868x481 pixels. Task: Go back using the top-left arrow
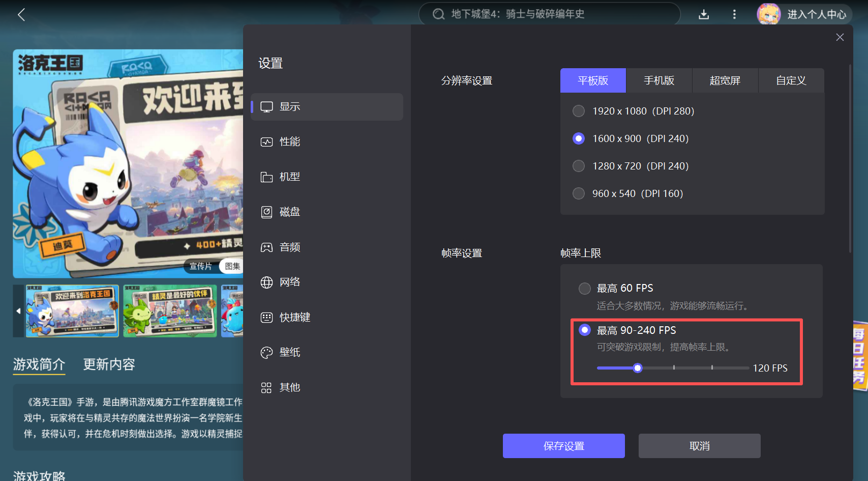21,14
